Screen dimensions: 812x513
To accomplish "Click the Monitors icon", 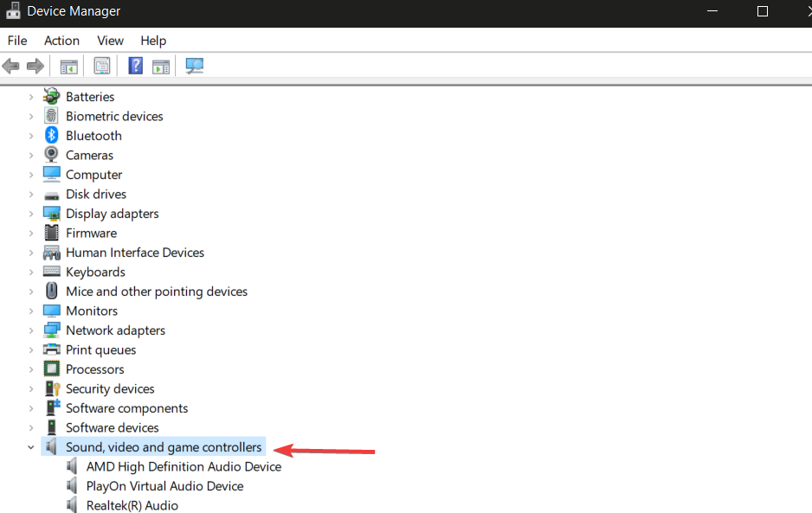I will 51,311.
